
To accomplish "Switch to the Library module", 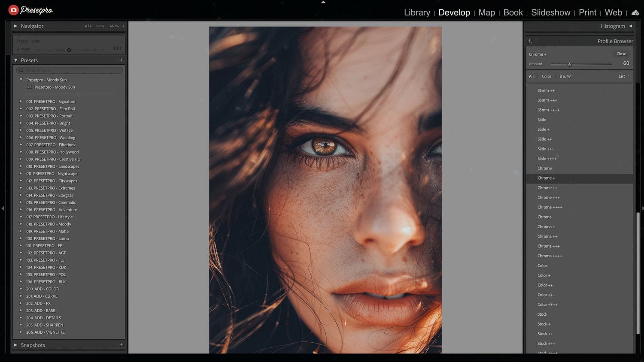I will click(x=417, y=13).
